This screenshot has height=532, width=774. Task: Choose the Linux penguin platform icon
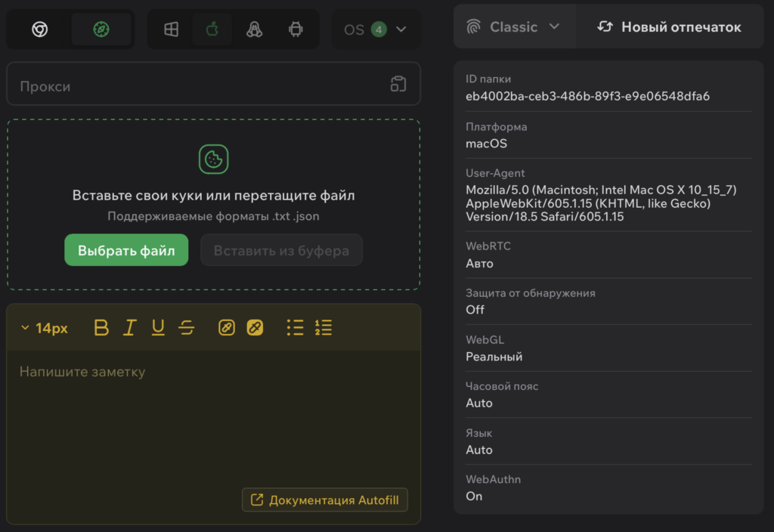point(254,29)
